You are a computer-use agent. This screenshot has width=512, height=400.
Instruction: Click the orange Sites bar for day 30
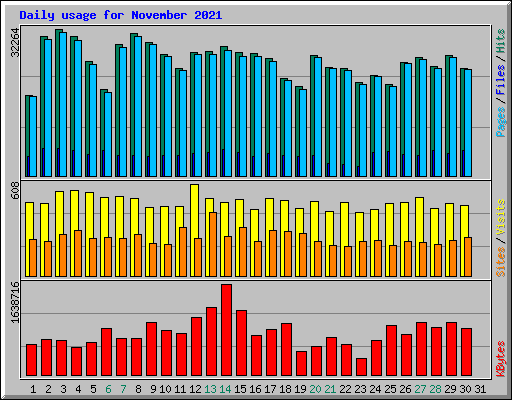[468, 257]
